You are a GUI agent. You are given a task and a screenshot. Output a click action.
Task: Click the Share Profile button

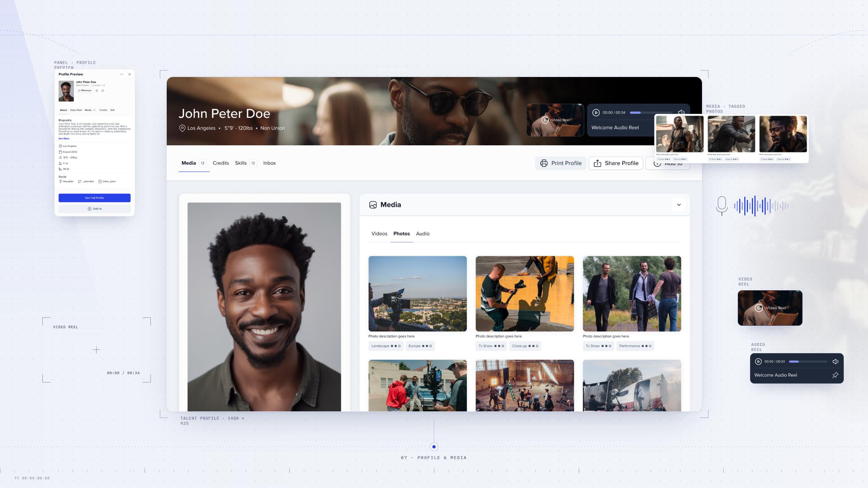tap(616, 163)
